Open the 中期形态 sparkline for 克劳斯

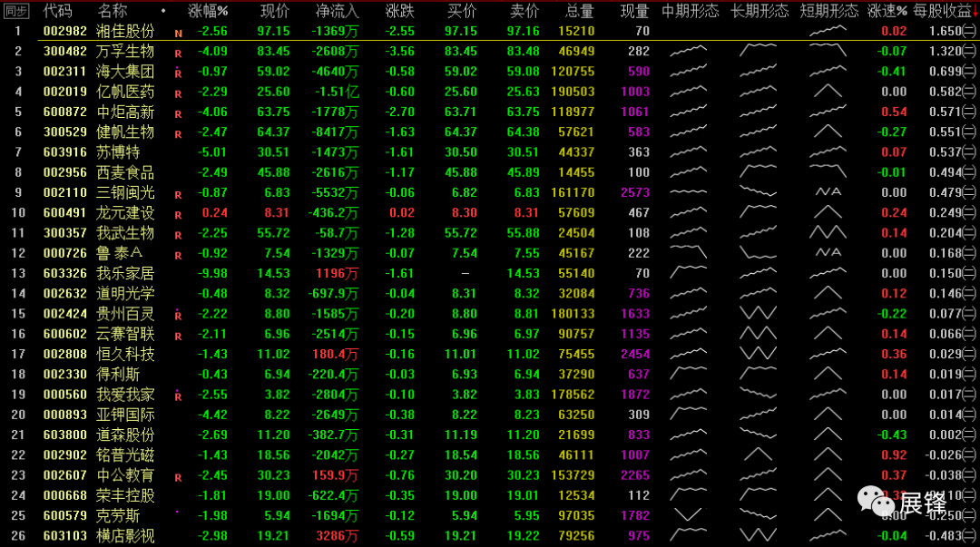click(688, 515)
